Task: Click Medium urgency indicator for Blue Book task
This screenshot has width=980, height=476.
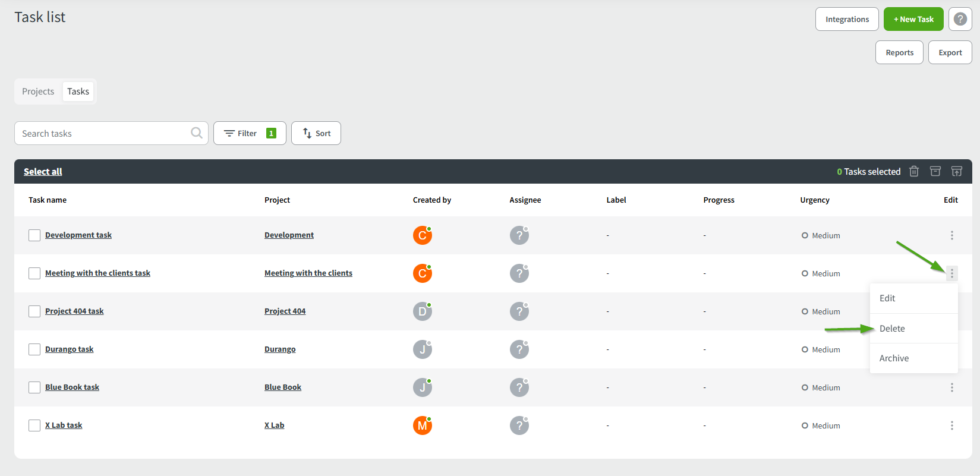Action: click(821, 387)
